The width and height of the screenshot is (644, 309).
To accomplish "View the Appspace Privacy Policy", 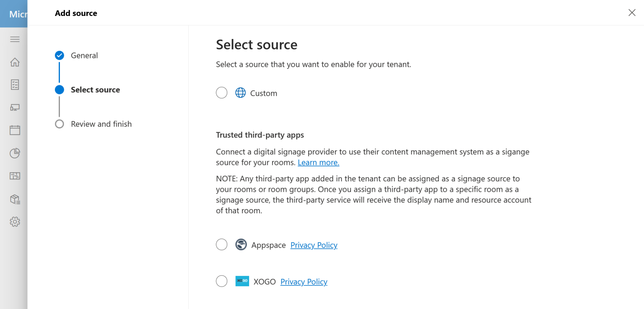I will pyautogui.click(x=314, y=245).
